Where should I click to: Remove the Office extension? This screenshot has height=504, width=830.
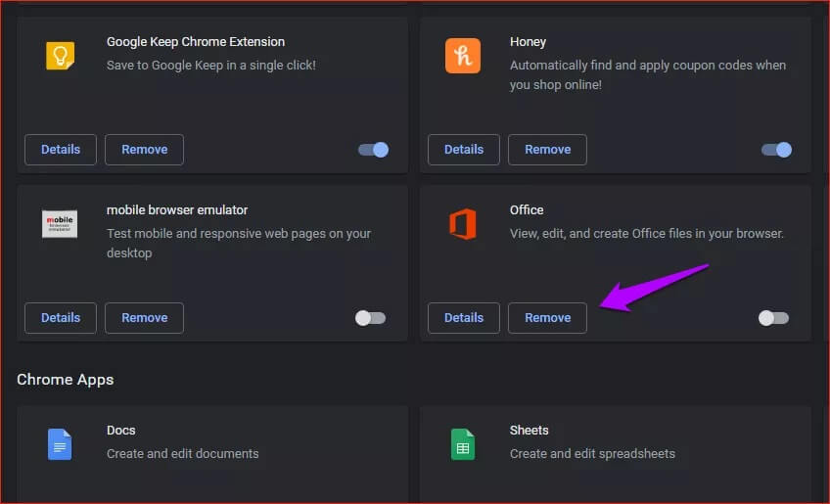click(x=547, y=318)
